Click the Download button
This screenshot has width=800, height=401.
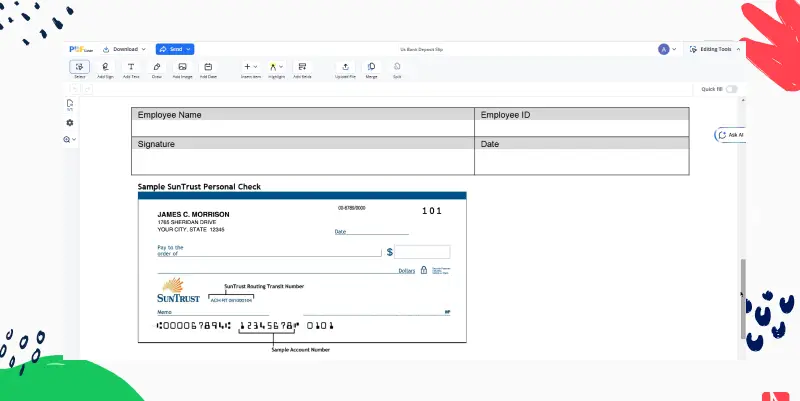point(124,49)
